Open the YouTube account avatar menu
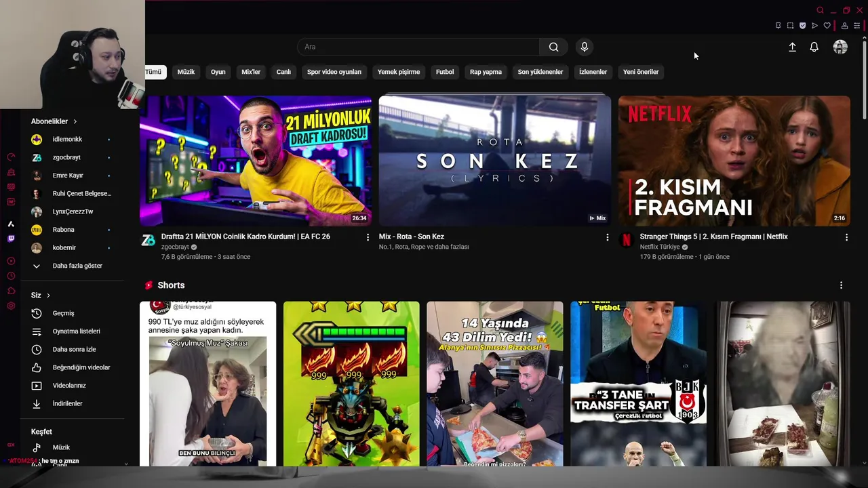 pos(840,47)
